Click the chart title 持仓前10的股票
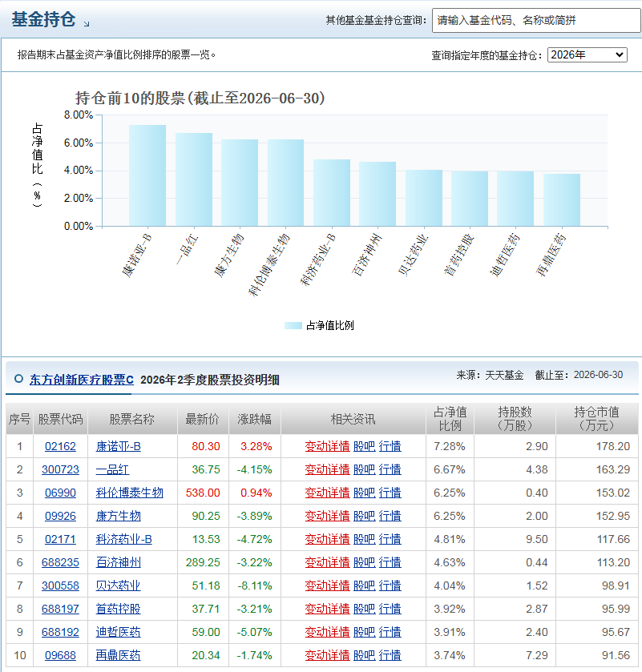 click(x=200, y=99)
